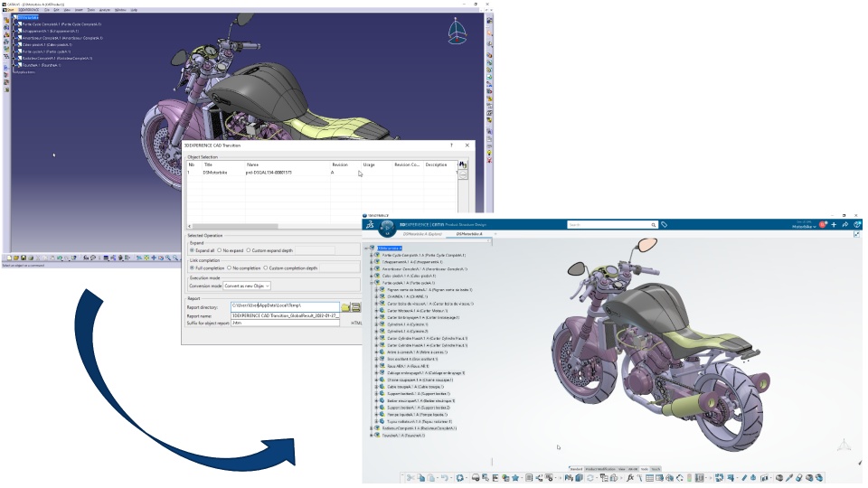Click the Open file icon in CATIA V5 toolbar
The width and height of the screenshot is (868, 488).
[x=16, y=258]
